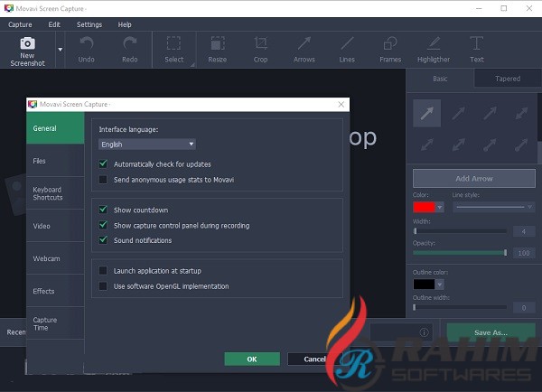This screenshot has height=392, width=542.
Task: Click the Redo arrow icon
Action: pos(130,43)
